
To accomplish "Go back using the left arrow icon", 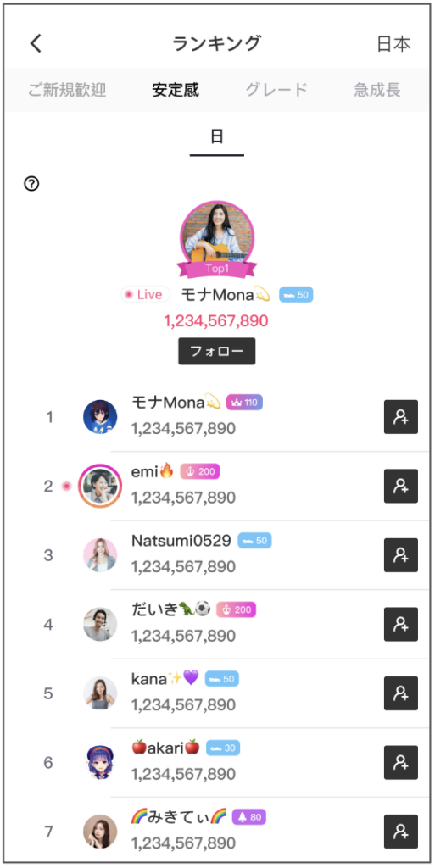I will click(36, 43).
